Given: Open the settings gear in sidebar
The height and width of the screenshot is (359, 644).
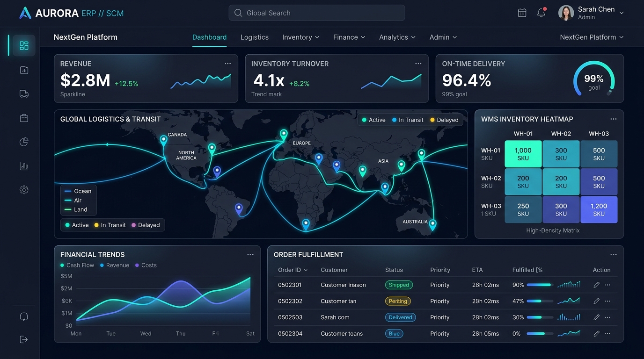Looking at the screenshot, I should [24, 190].
